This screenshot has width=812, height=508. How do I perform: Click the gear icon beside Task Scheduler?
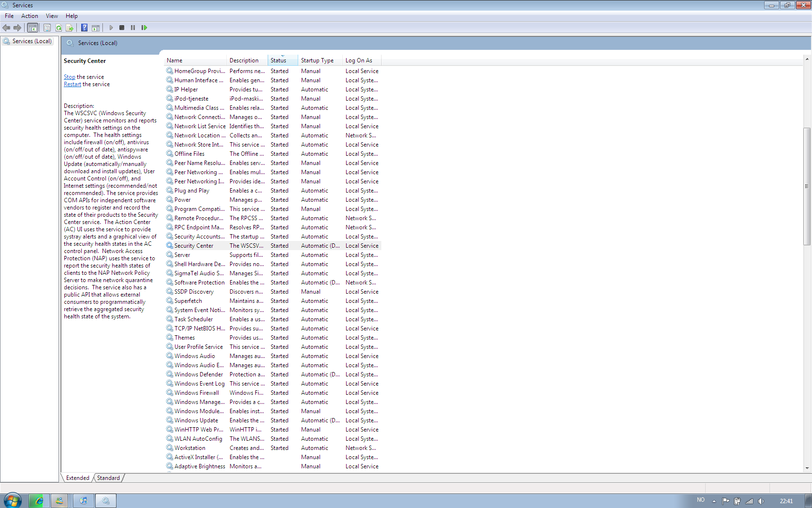(x=170, y=319)
